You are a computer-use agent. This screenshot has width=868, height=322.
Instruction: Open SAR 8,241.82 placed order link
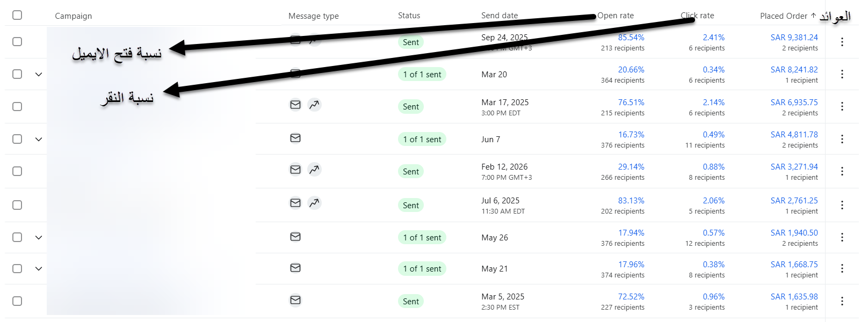pyautogui.click(x=794, y=70)
